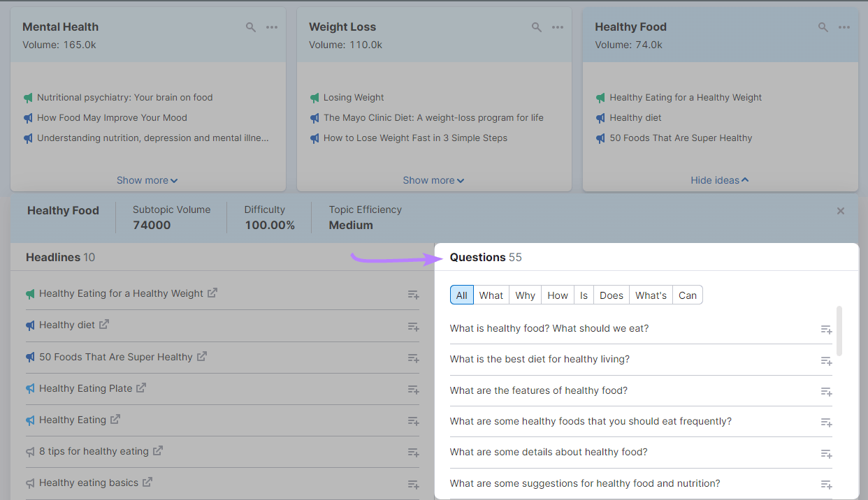Switch to the 'What' questions filter

click(491, 295)
